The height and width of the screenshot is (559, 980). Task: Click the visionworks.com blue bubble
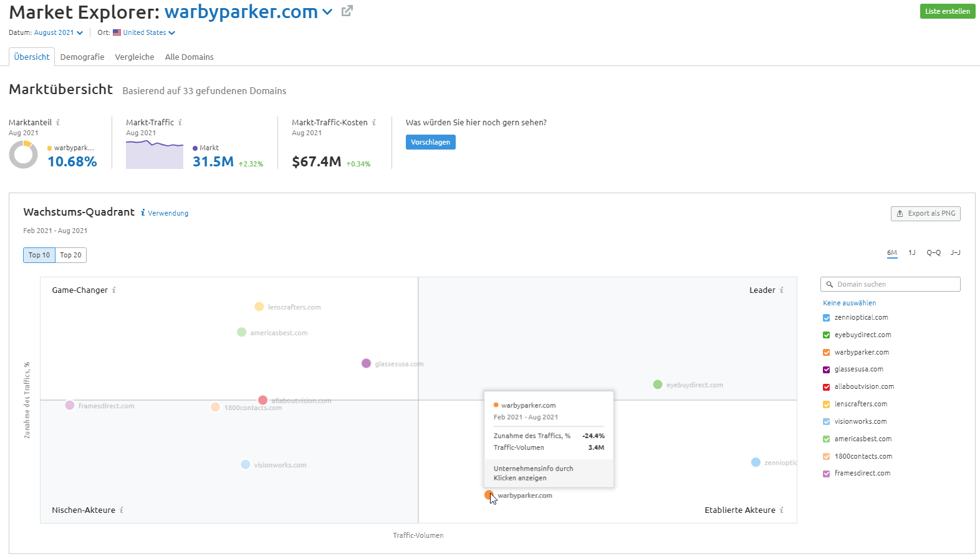pos(246,464)
